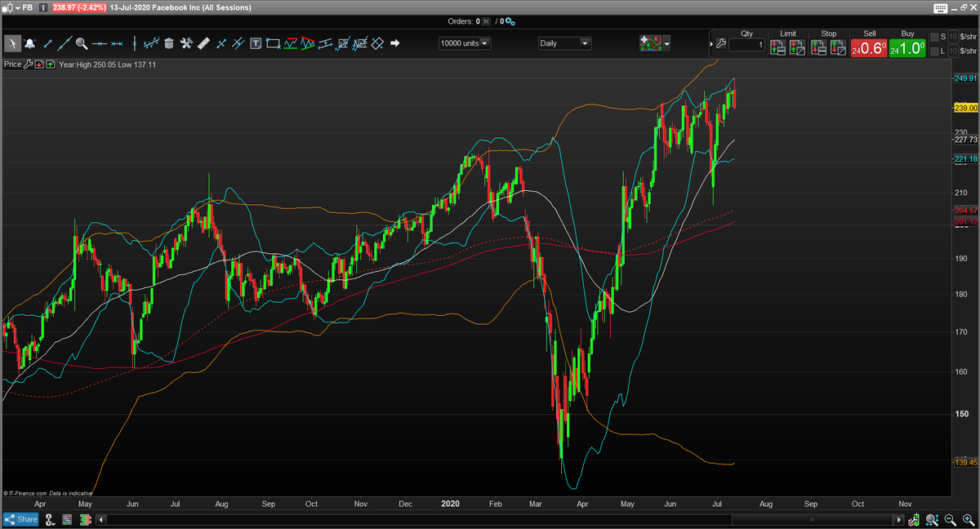The image size is (980, 529).
Task: Click the Share button
Action: (x=20, y=519)
